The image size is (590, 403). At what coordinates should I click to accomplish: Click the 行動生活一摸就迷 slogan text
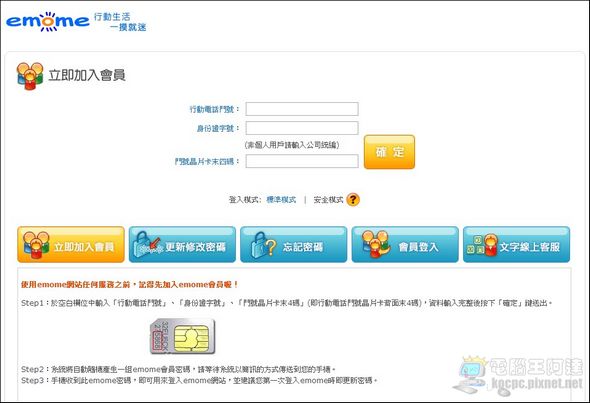[x=120, y=22]
